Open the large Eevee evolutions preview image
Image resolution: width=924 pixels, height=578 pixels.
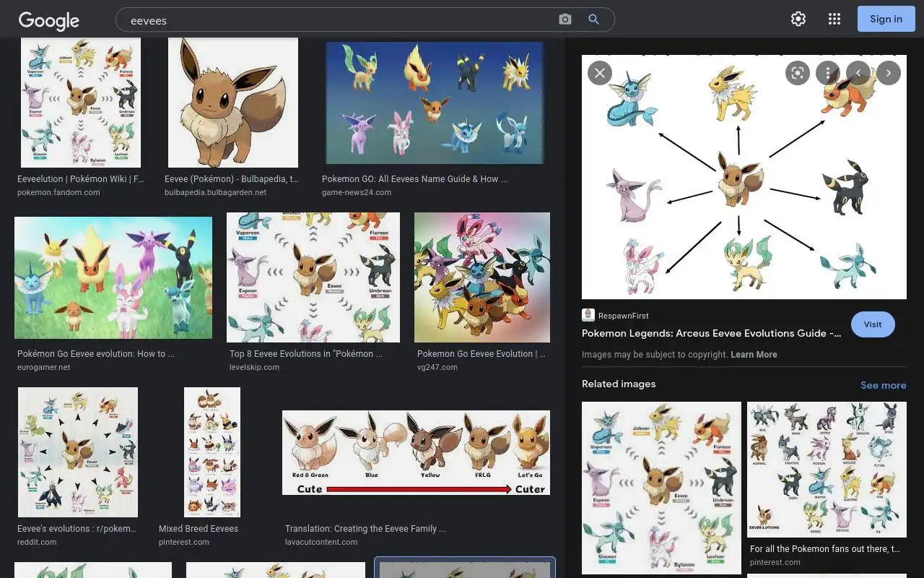pos(744,177)
